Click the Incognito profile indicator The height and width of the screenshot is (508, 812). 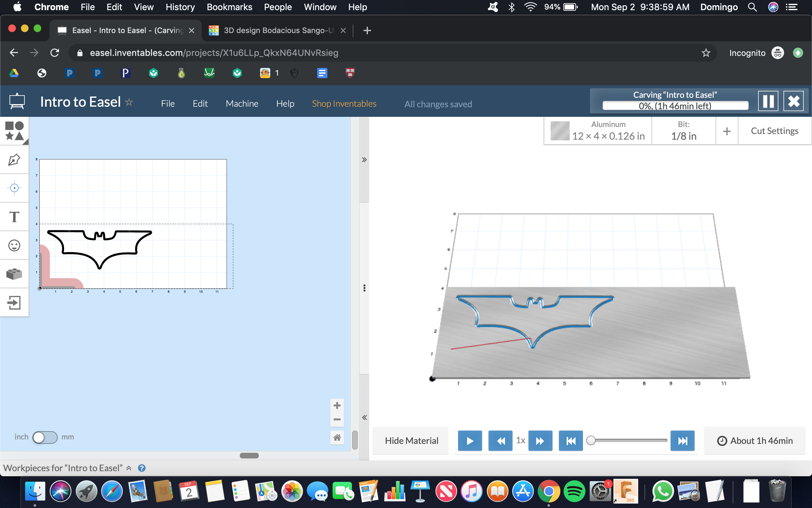tap(756, 53)
